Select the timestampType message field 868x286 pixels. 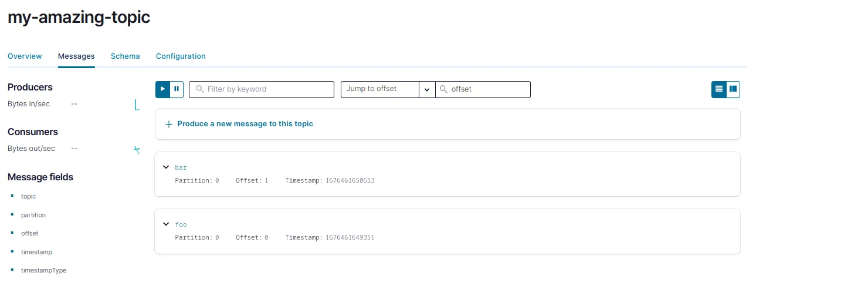pyautogui.click(x=43, y=271)
